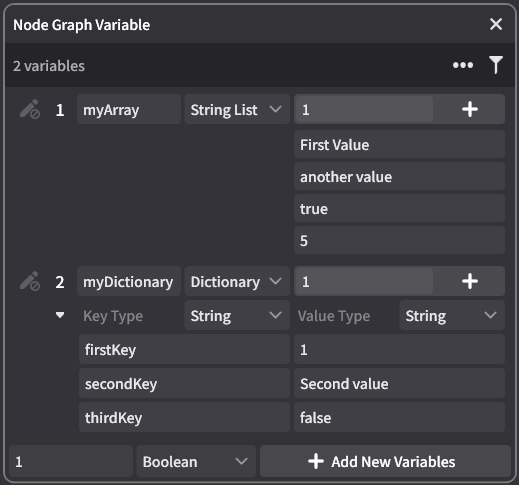Click the value field for firstKey

click(x=399, y=350)
